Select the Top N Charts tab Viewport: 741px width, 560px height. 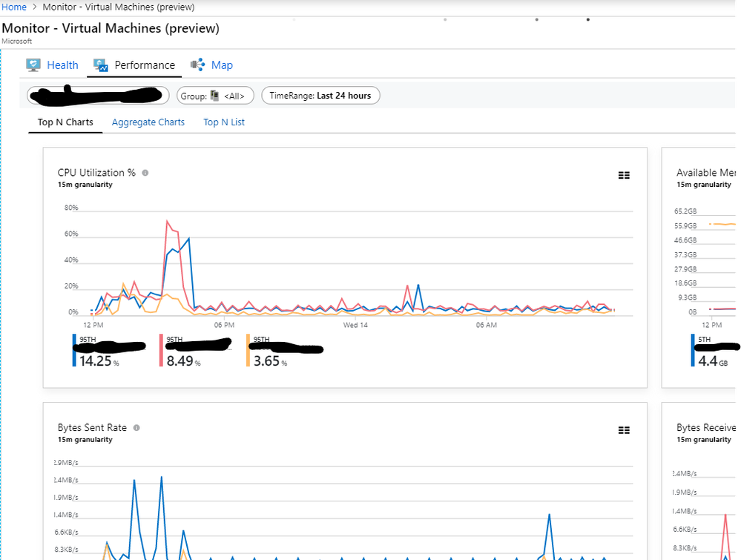[x=65, y=122]
